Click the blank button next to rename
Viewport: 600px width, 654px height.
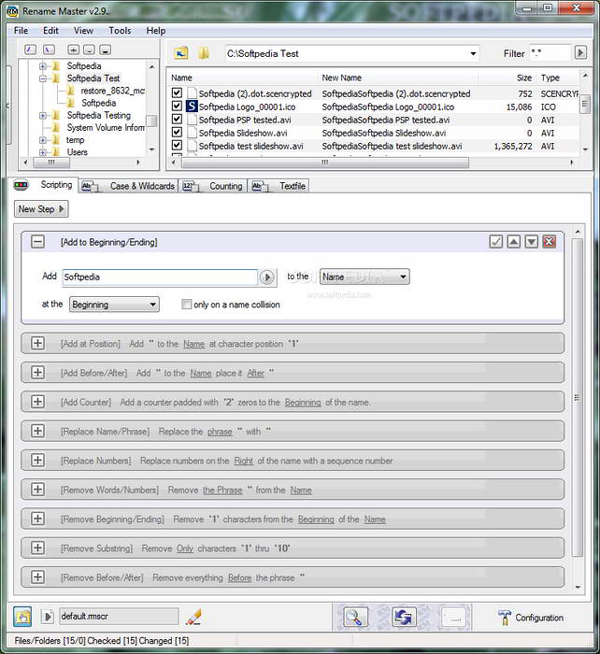tap(453, 617)
